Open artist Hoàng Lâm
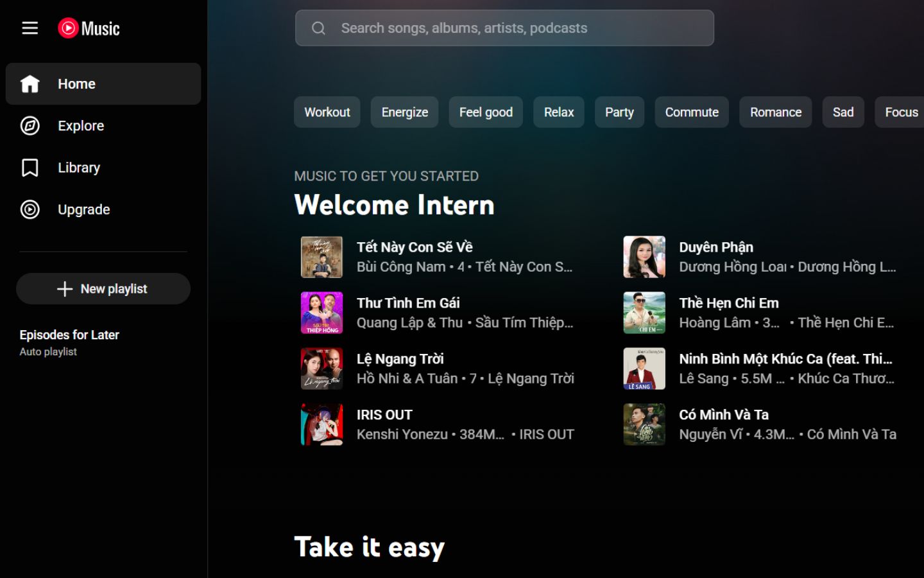The height and width of the screenshot is (578, 924). [x=715, y=323]
